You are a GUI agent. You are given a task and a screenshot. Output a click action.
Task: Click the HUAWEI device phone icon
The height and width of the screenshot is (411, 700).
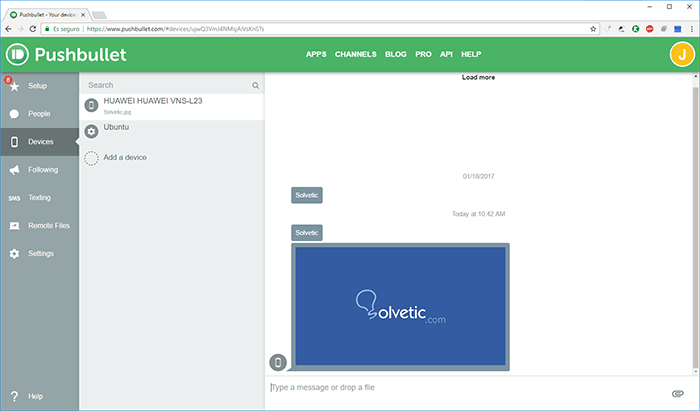92,105
